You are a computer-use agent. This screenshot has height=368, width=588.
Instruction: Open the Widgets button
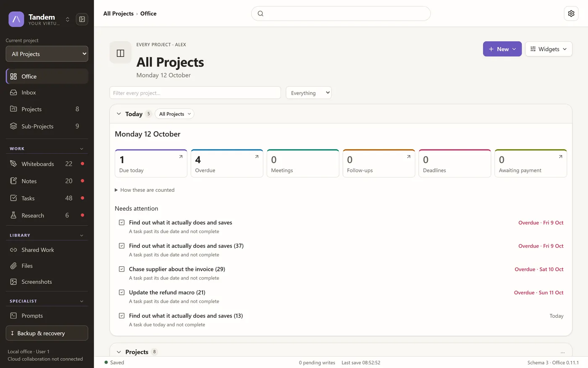point(549,49)
